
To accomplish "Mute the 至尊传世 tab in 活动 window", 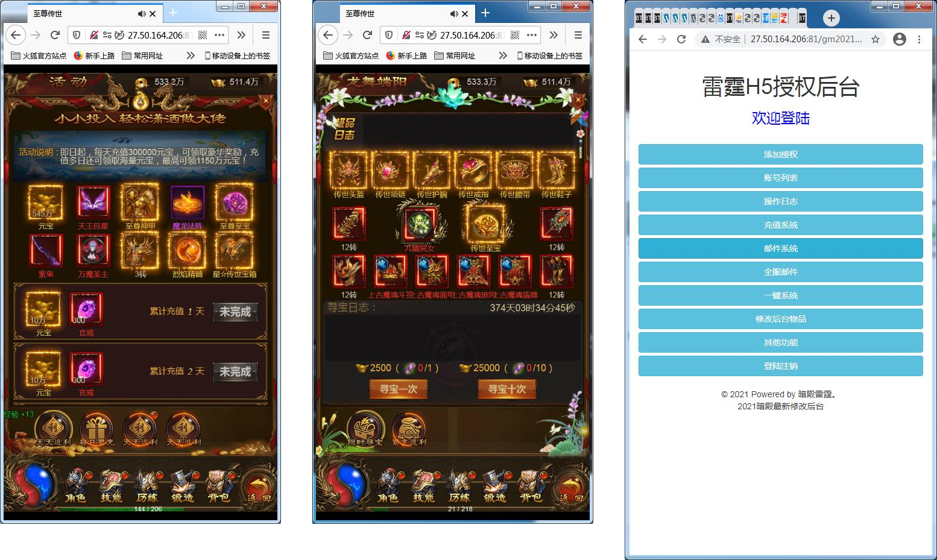I will point(141,13).
